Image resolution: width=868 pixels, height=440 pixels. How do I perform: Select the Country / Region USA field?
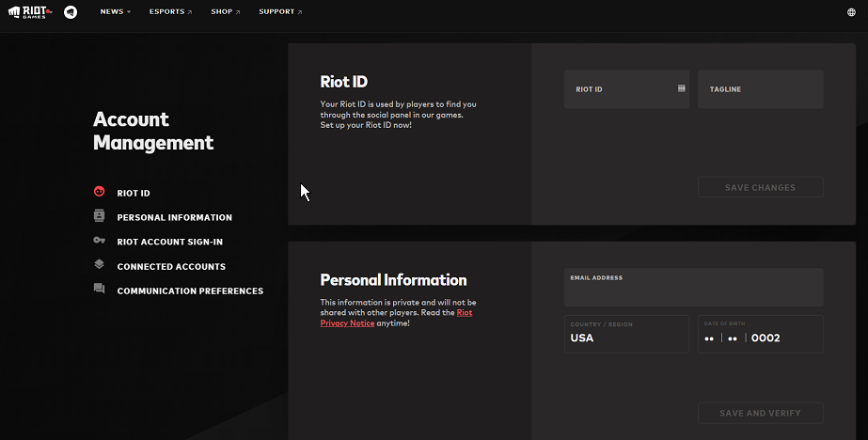(x=626, y=334)
